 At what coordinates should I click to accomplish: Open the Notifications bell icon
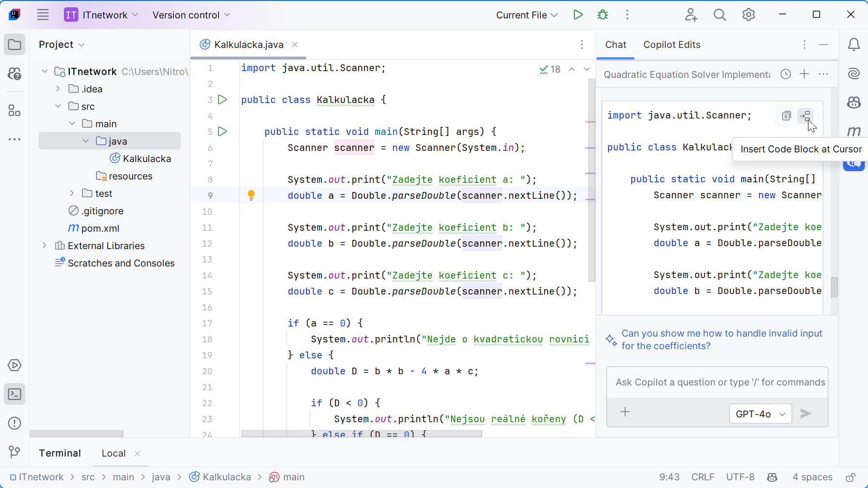coord(854,44)
